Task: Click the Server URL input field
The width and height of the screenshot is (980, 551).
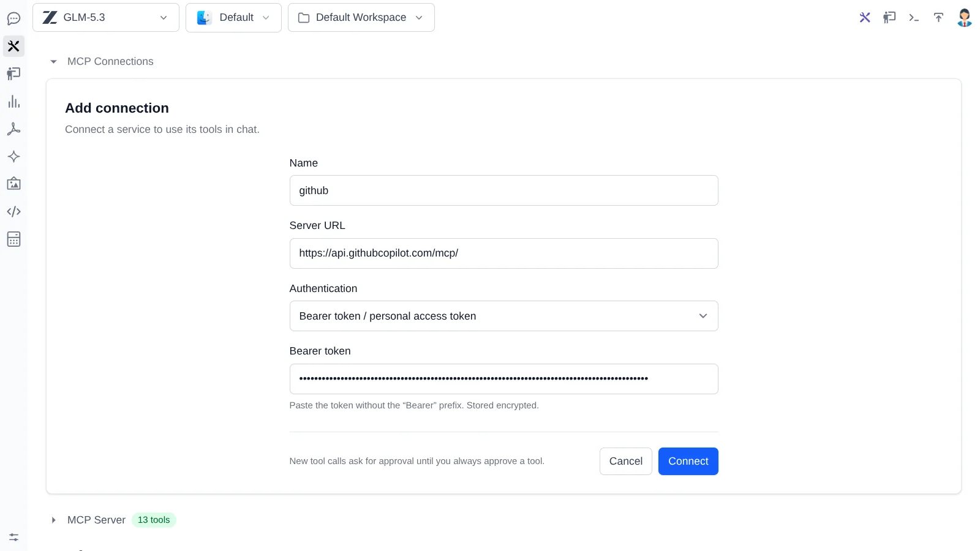Action: (503, 253)
